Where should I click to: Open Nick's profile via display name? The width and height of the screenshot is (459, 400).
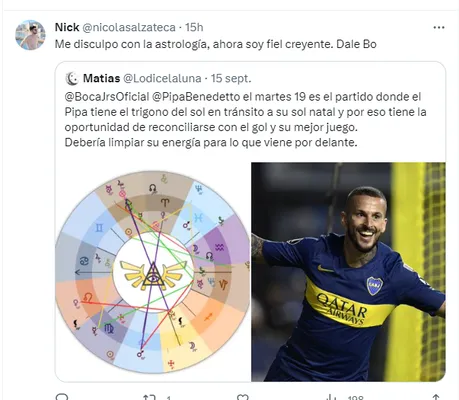tap(67, 27)
